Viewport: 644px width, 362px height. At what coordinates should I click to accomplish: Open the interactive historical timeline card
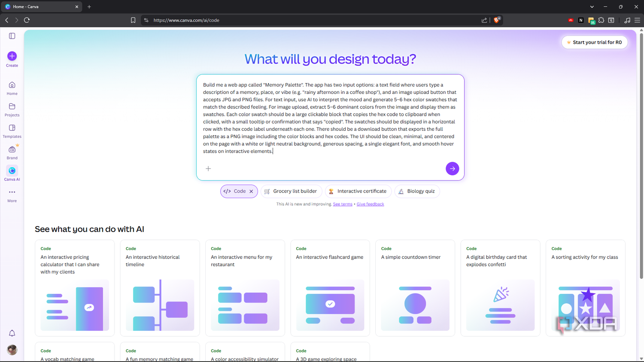coord(160,288)
